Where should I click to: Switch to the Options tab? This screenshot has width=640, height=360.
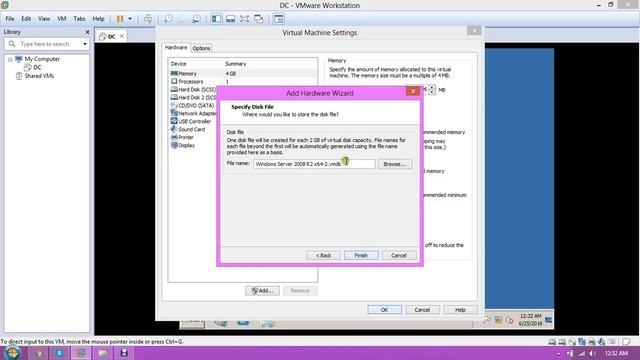[201, 48]
